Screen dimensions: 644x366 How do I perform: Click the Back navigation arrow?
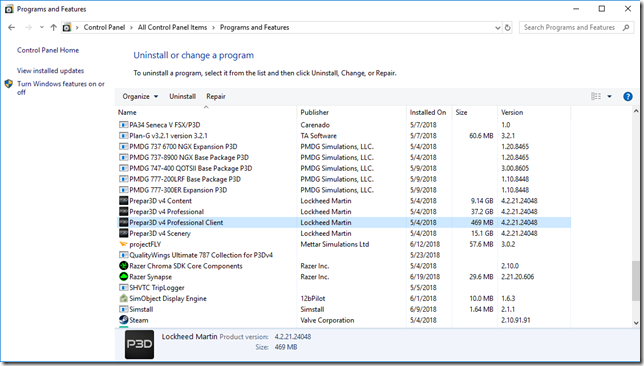[12, 28]
